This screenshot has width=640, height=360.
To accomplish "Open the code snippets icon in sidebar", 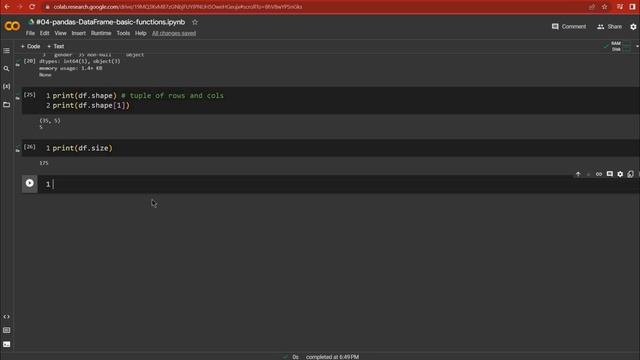I will coord(6,316).
